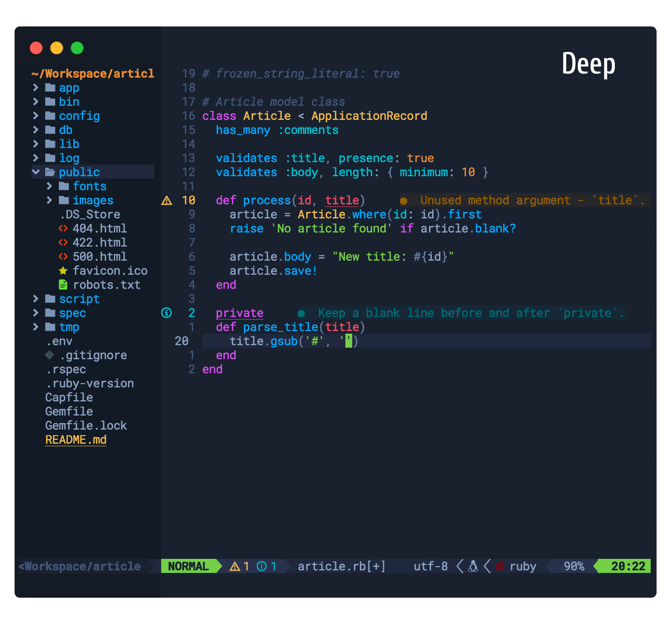Expand the lib folder chevron

pyautogui.click(x=36, y=144)
